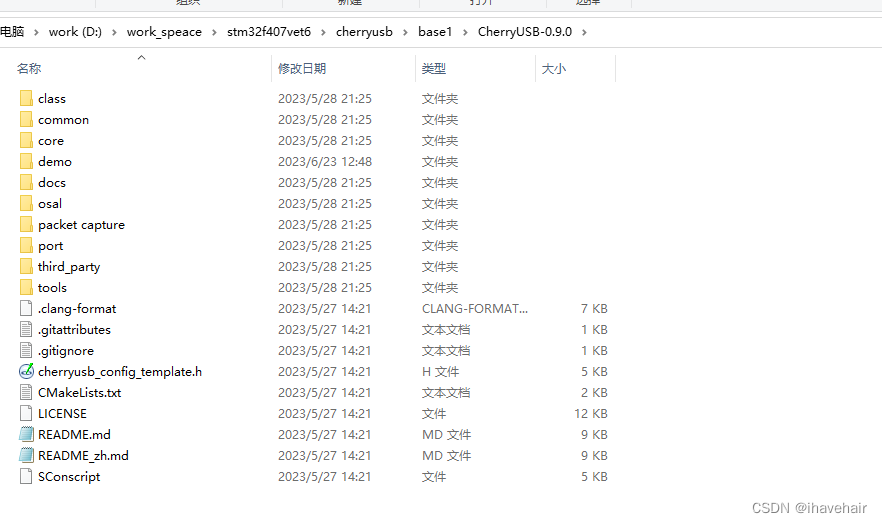Click the .gitattributes file icon
Viewport: 882px width, 523px height.
pos(26,330)
